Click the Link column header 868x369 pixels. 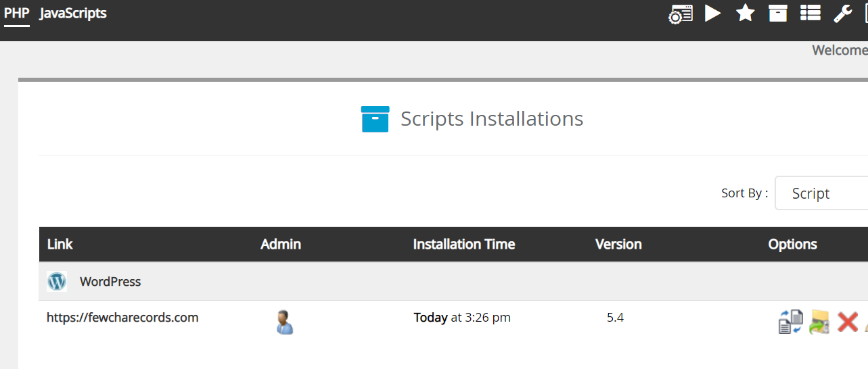click(x=60, y=245)
